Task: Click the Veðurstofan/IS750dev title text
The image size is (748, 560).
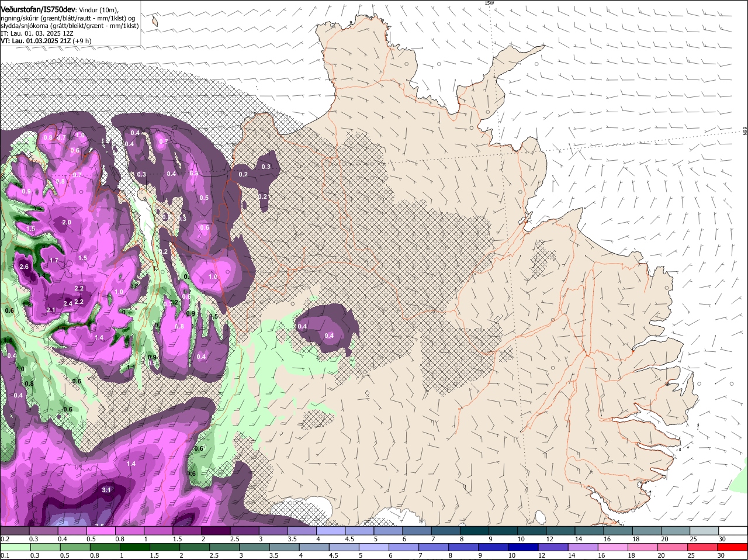Action: [38, 9]
